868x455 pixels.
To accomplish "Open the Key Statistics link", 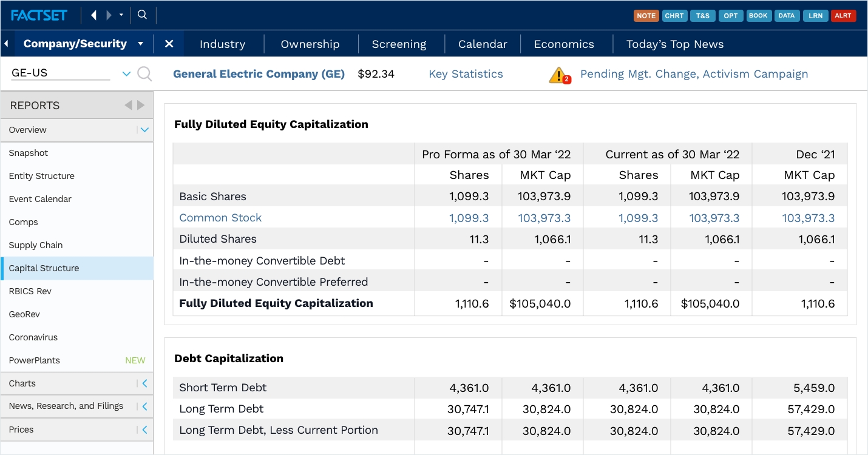I will click(x=466, y=74).
